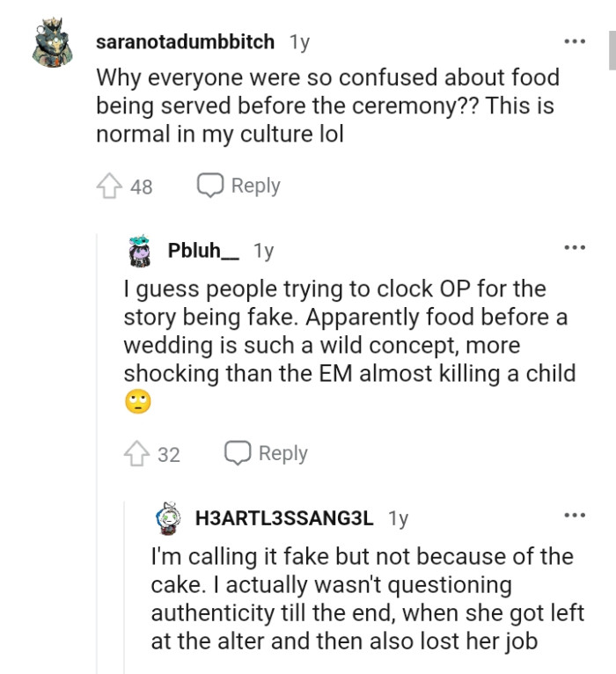Click the scrollbar thumb at the right edge

612,51
